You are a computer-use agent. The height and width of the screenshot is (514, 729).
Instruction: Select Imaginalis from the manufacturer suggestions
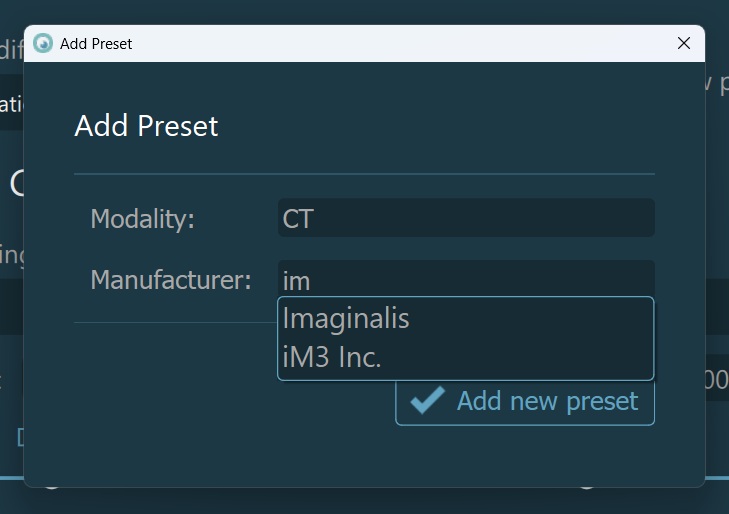point(346,319)
